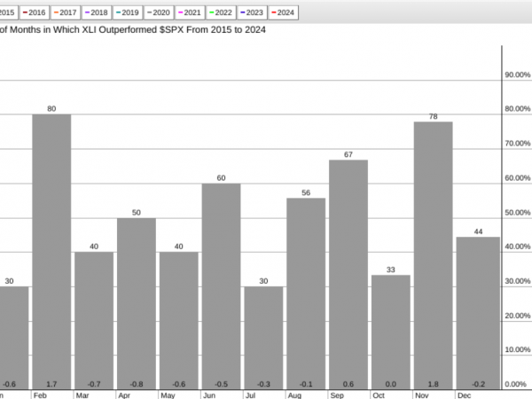This screenshot has height=399, width=532.
Task: Select the May bar labeled 40
Action: [179, 321]
